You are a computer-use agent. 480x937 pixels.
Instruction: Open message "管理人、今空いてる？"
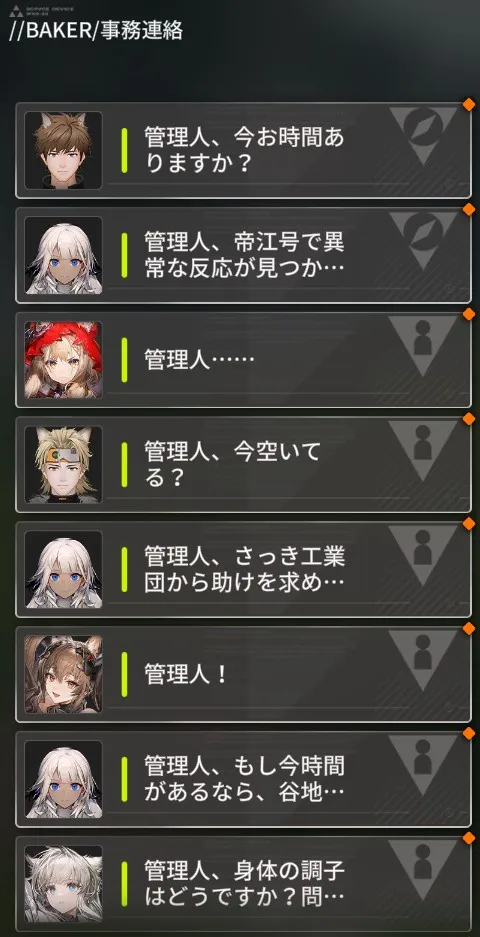[243, 465]
